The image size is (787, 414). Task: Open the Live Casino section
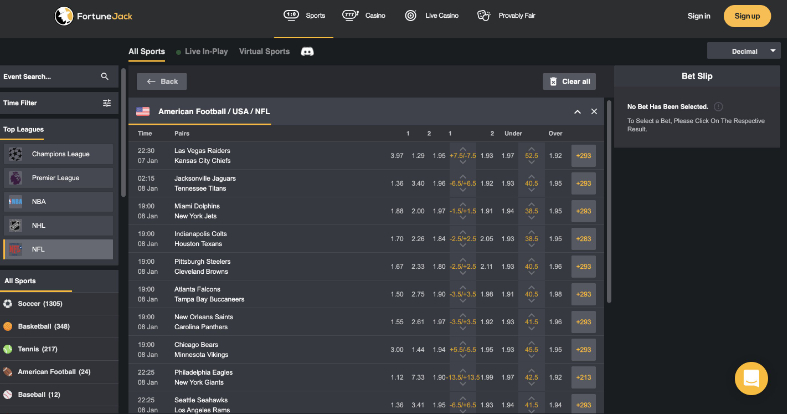click(x=432, y=16)
